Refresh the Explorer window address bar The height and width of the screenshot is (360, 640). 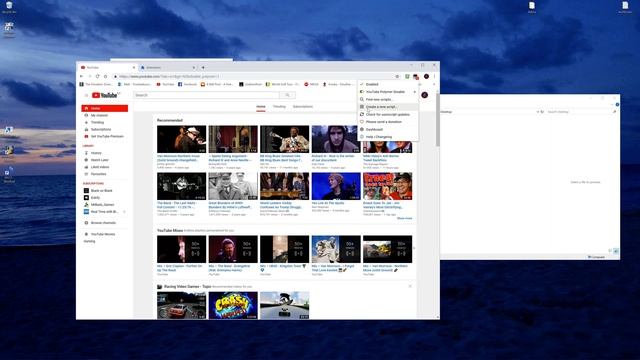click(542, 111)
